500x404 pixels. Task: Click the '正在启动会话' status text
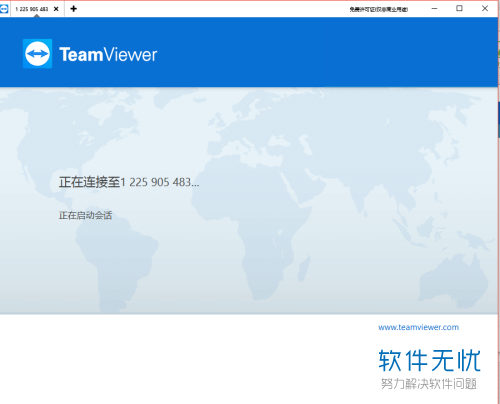click(x=85, y=215)
